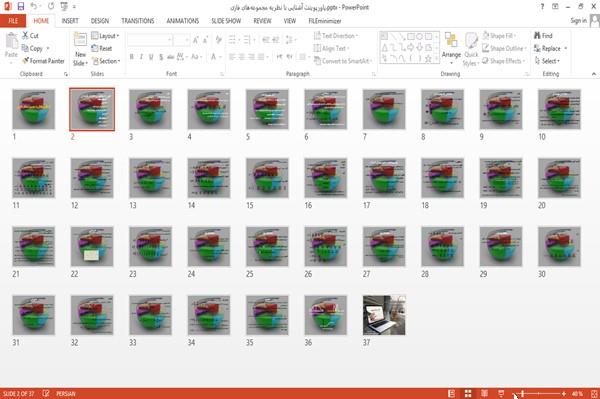
Task: Click the Paste clipboard icon
Action: point(11,41)
